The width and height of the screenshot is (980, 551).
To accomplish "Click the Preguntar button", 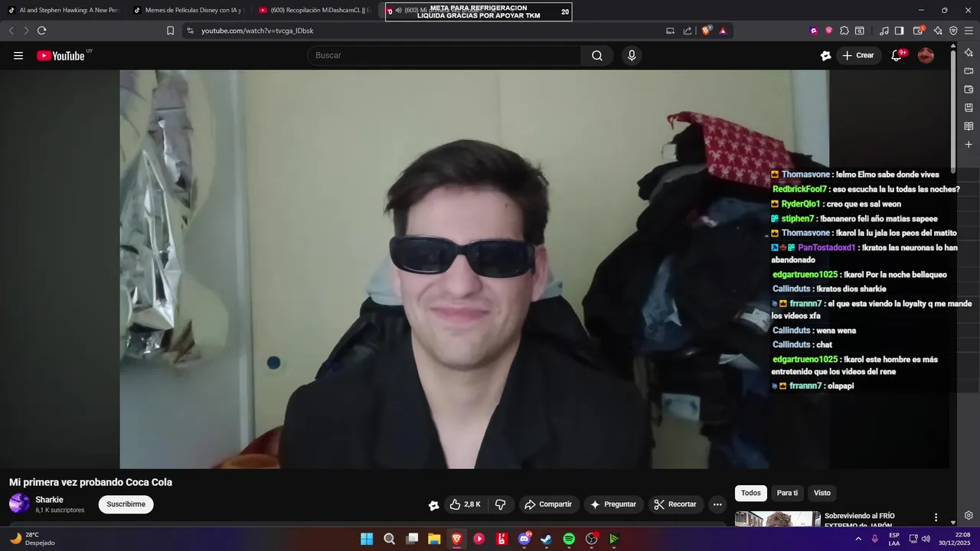I will tap(613, 504).
